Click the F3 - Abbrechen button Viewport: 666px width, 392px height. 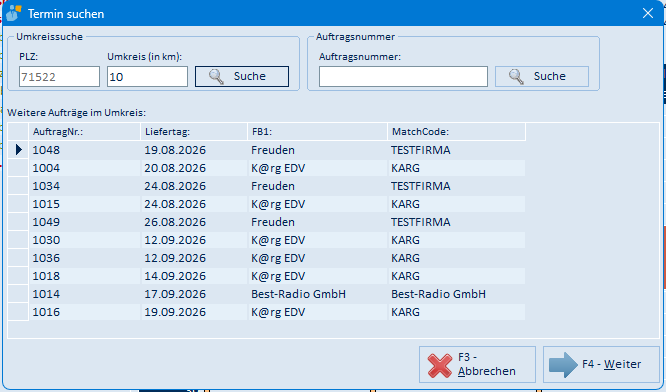[477, 364]
